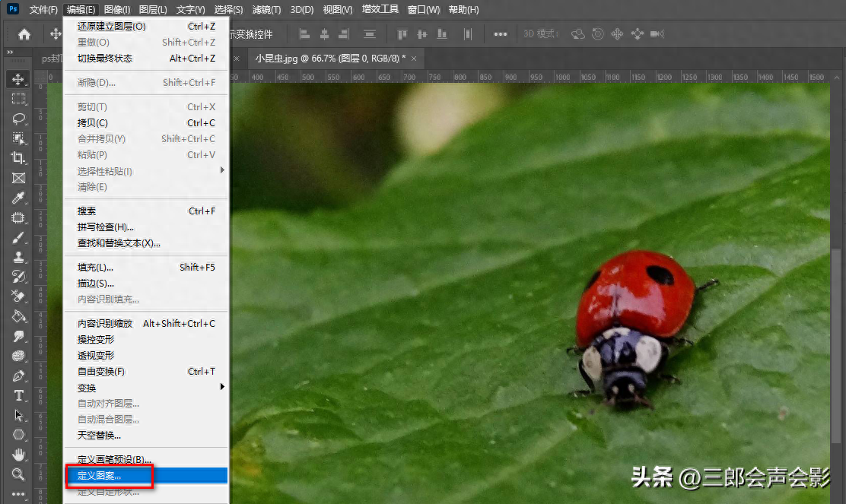Image resolution: width=846 pixels, height=504 pixels.
Task: Choose 切换最终状态 menu entry
Action: pos(146,59)
